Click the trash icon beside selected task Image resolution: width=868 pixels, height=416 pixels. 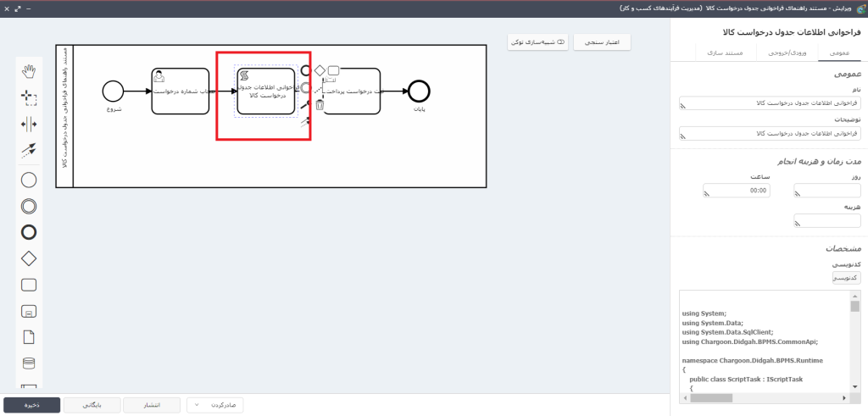[x=320, y=105]
